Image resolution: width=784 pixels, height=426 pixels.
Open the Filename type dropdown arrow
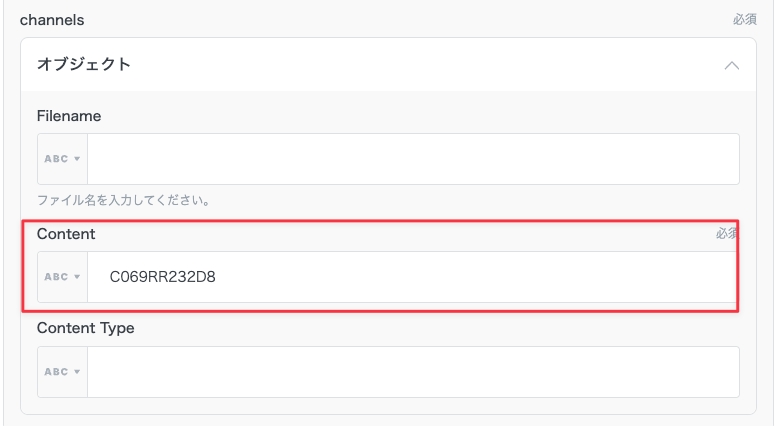[x=77, y=159]
